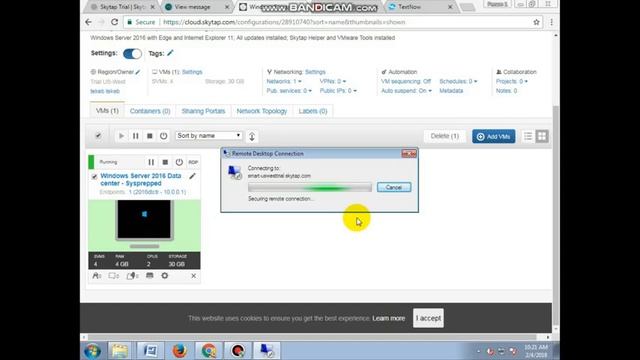Open the VM users icon on tile footer
This screenshot has height=360, width=640.
tap(97, 276)
